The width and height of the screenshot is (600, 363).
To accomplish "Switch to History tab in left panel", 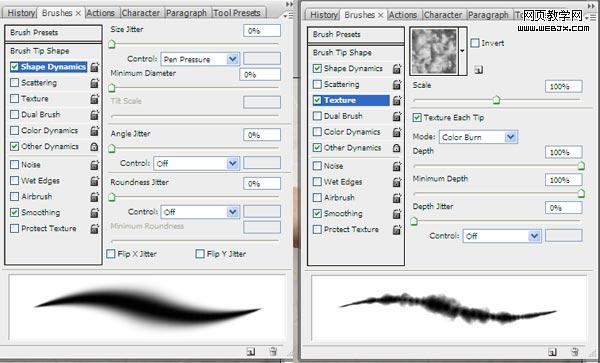I will 21,13.
